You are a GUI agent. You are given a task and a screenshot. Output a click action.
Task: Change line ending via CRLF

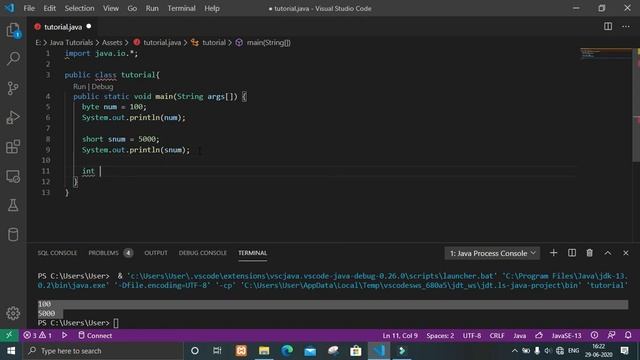click(497, 336)
